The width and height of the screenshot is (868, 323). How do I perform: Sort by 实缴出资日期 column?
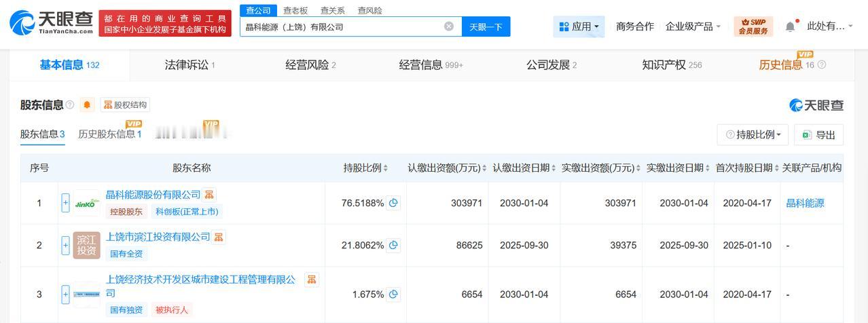point(679,168)
